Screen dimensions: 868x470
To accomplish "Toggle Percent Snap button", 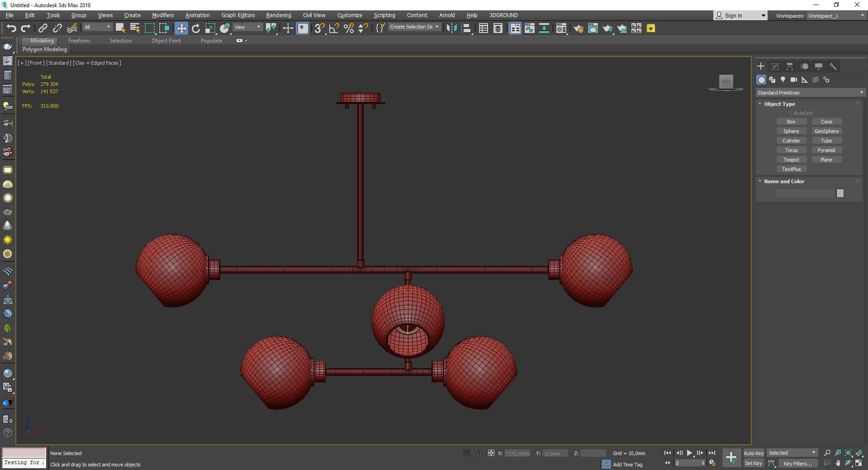I will point(348,28).
